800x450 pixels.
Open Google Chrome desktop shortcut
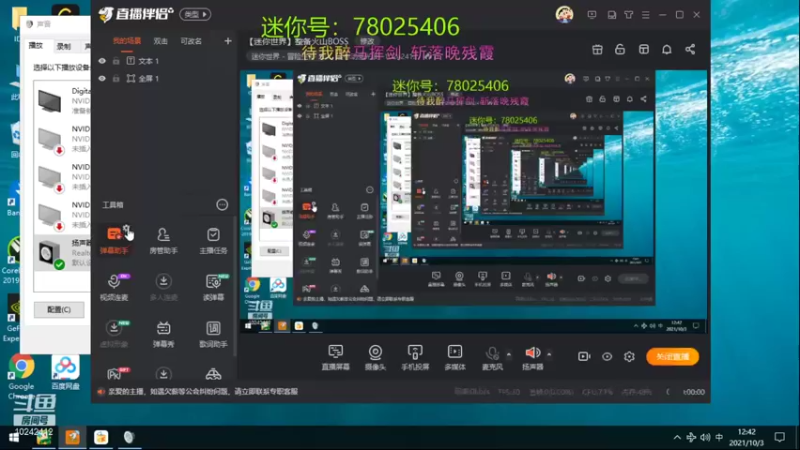pos(21,376)
